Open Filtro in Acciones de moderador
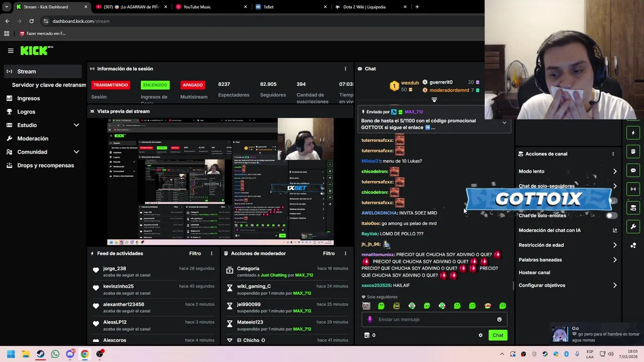Image resolution: width=644 pixels, height=362 pixels. pos(329,253)
